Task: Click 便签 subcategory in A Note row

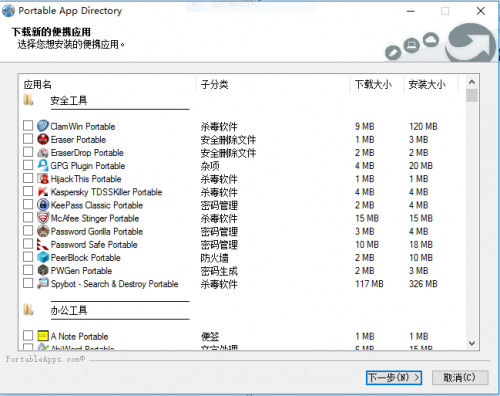Action: tap(210, 337)
